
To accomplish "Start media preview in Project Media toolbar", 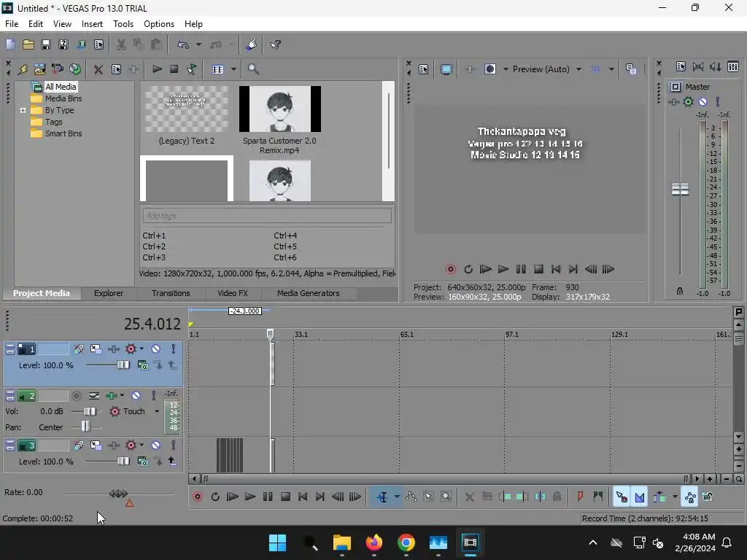I will click(x=157, y=69).
